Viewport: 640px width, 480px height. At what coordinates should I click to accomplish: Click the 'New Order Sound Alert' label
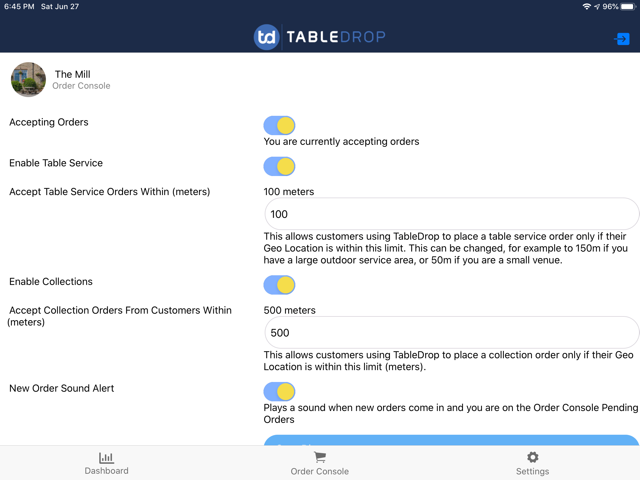[x=62, y=388]
